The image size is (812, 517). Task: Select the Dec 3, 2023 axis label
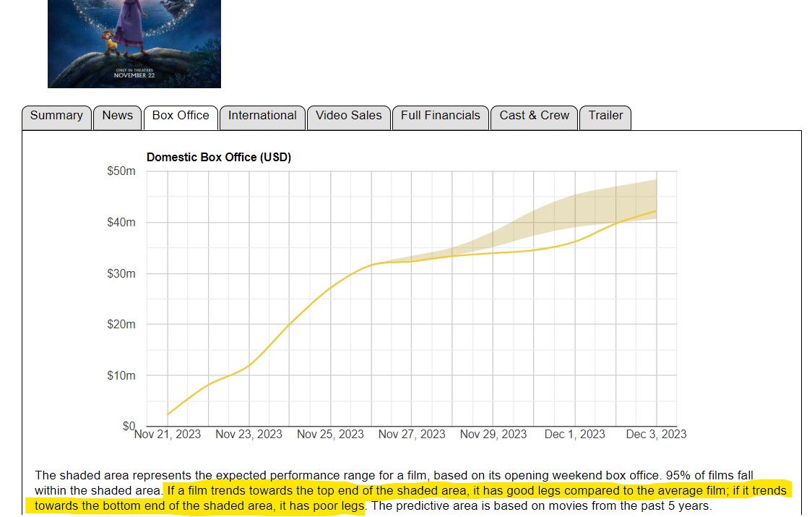(x=656, y=435)
